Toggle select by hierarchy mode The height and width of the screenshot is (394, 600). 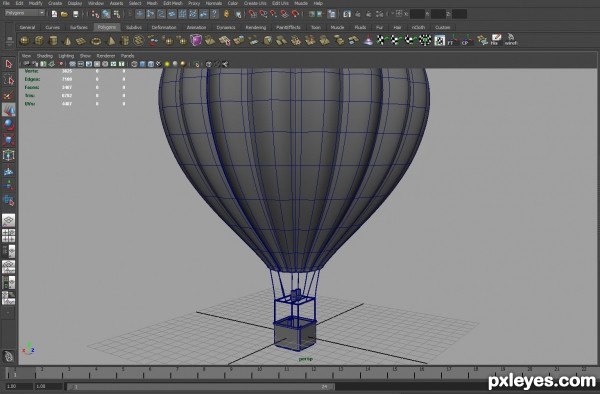pos(96,14)
